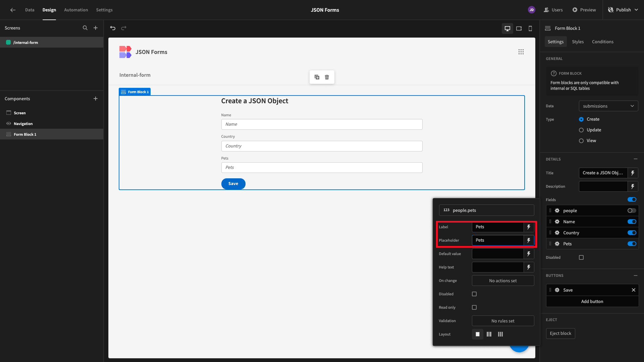Toggle the people field switch on
644x362 pixels.
(x=632, y=210)
